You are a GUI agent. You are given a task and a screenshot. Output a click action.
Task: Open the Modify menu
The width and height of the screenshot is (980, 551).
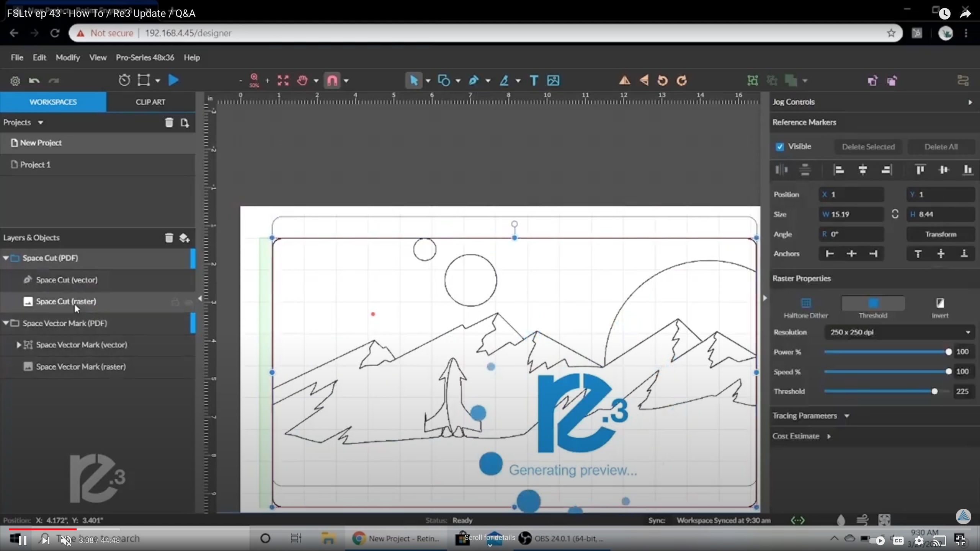(x=68, y=57)
